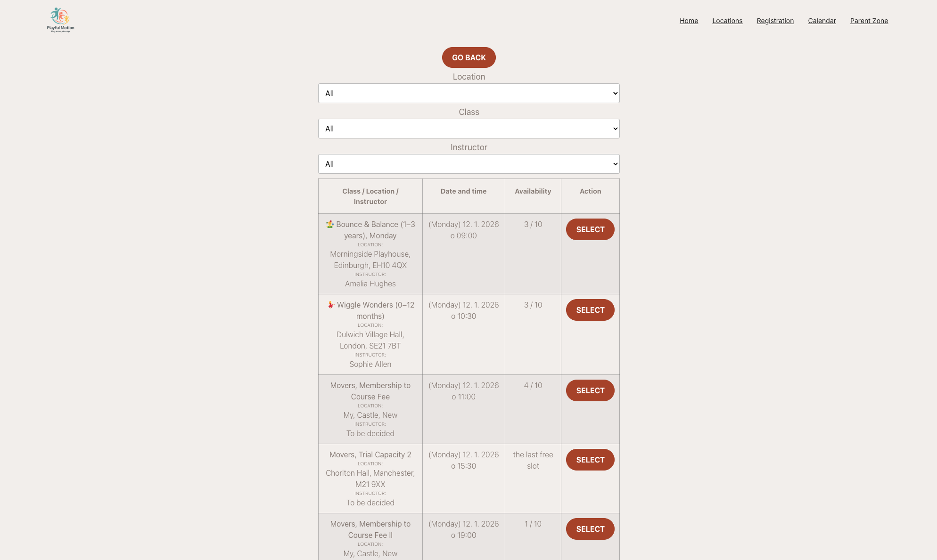Open the Calendar link
Viewport: 937px width, 560px height.
[822, 21]
